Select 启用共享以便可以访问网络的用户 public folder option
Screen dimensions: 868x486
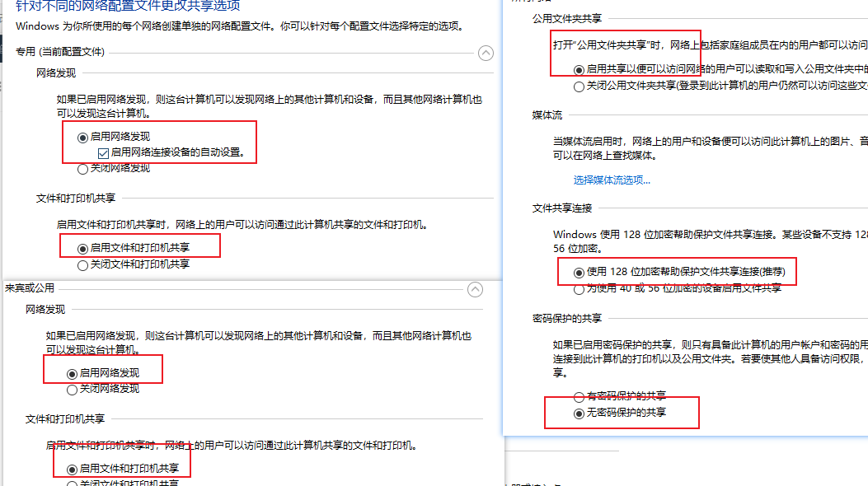coord(579,70)
